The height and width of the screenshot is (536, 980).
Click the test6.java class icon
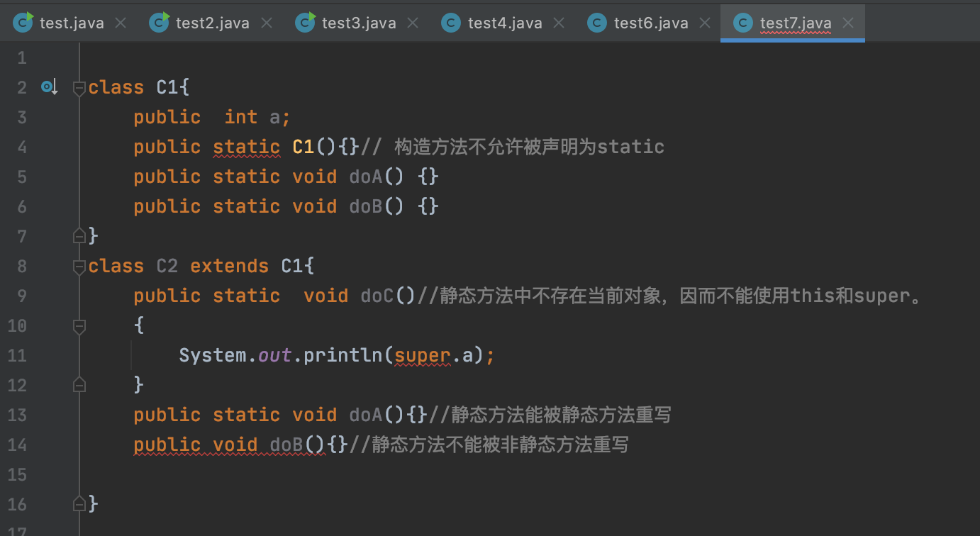click(x=597, y=23)
